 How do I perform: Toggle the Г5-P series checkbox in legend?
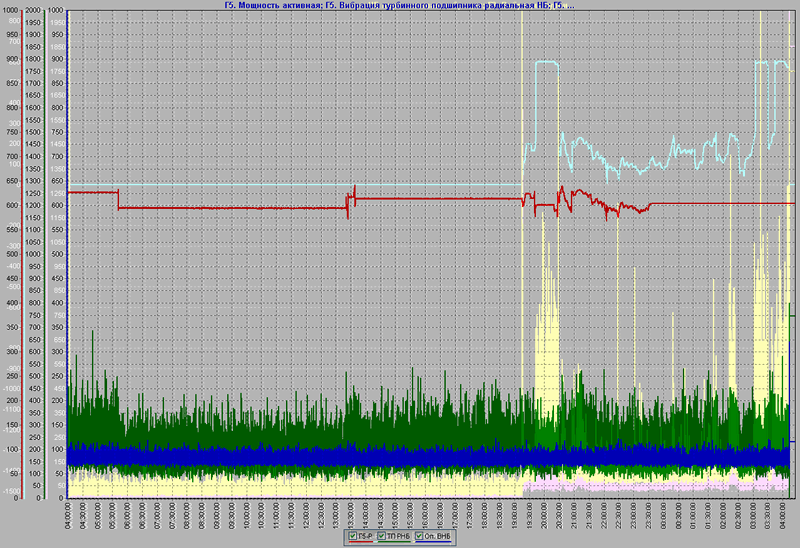coord(355,538)
